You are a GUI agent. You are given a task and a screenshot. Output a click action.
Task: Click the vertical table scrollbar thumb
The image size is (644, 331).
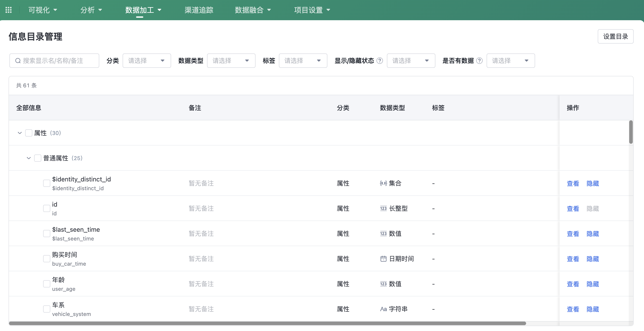coord(631,132)
